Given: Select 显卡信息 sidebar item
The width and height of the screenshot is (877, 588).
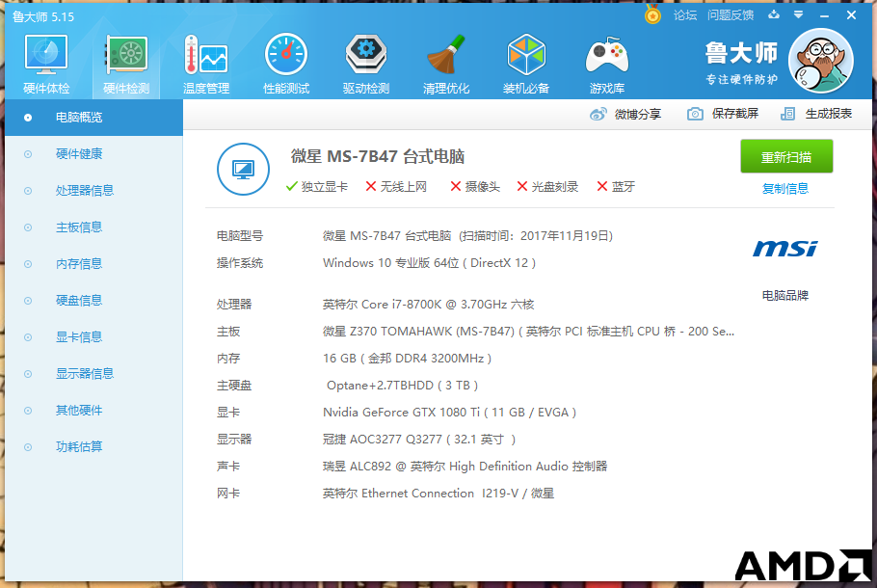Looking at the screenshot, I should 94,337.
